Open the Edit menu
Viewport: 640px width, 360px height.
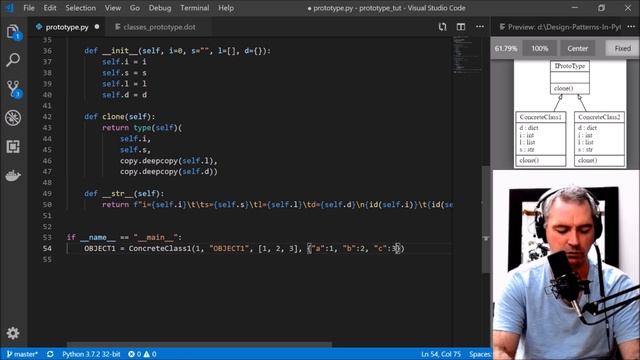tap(50, 8)
